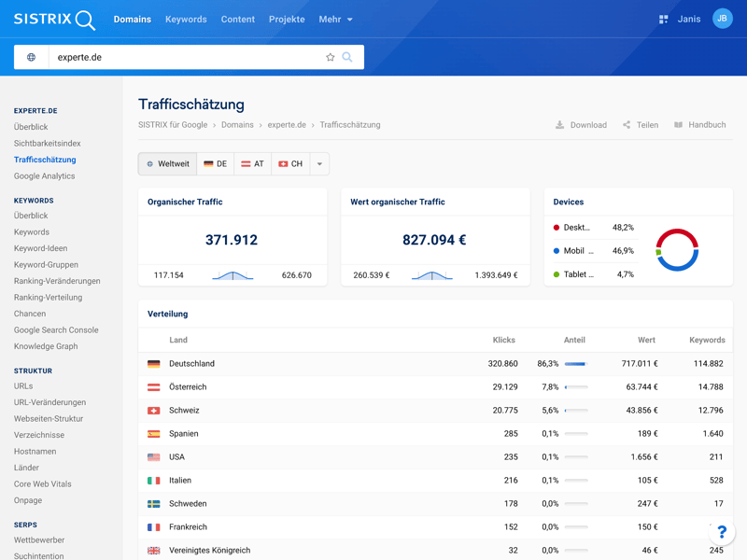
Task: Expand the additional countries dropdown arrow
Action: point(319,164)
